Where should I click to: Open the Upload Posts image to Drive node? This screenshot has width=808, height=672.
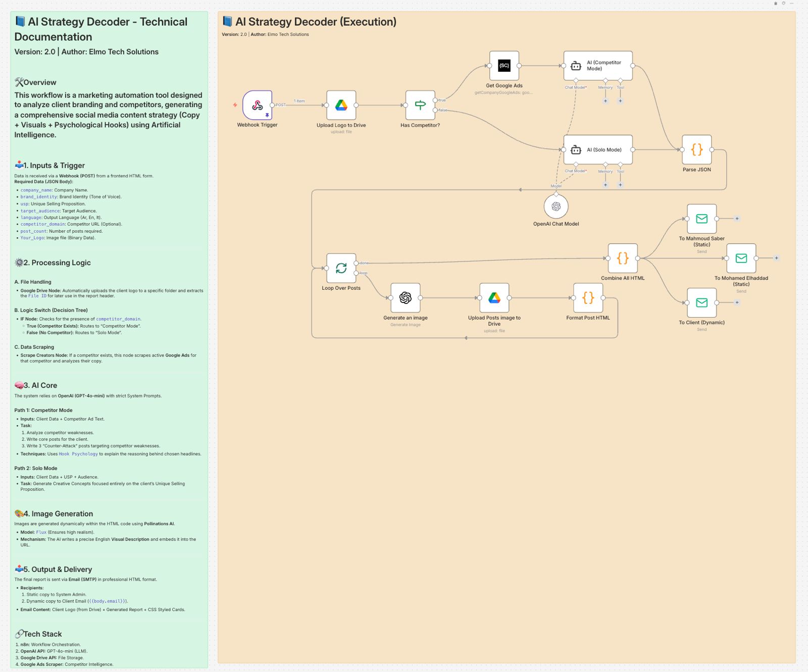pyautogui.click(x=494, y=298)
